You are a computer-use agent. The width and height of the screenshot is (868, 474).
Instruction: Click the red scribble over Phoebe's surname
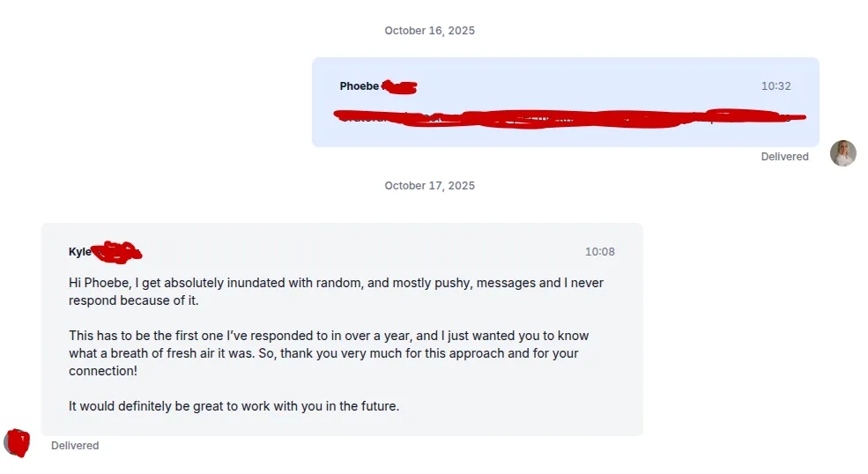[x=399, y=86]
